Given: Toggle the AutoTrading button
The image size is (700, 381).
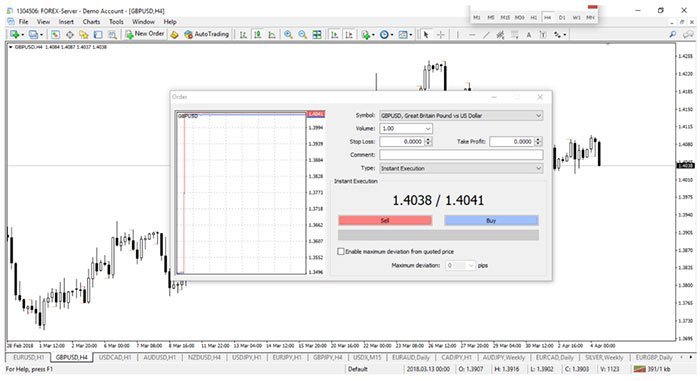Looking at the screenshot, I should click(x=206, y=34).
